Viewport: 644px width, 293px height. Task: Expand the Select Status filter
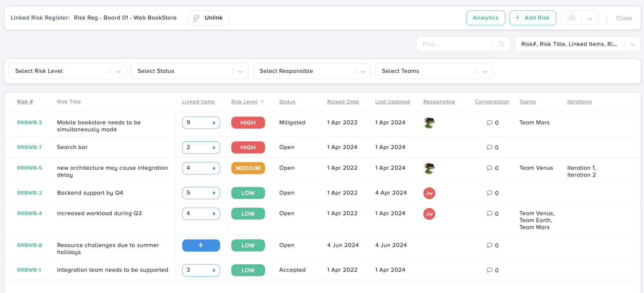click(x=190, y=71)
